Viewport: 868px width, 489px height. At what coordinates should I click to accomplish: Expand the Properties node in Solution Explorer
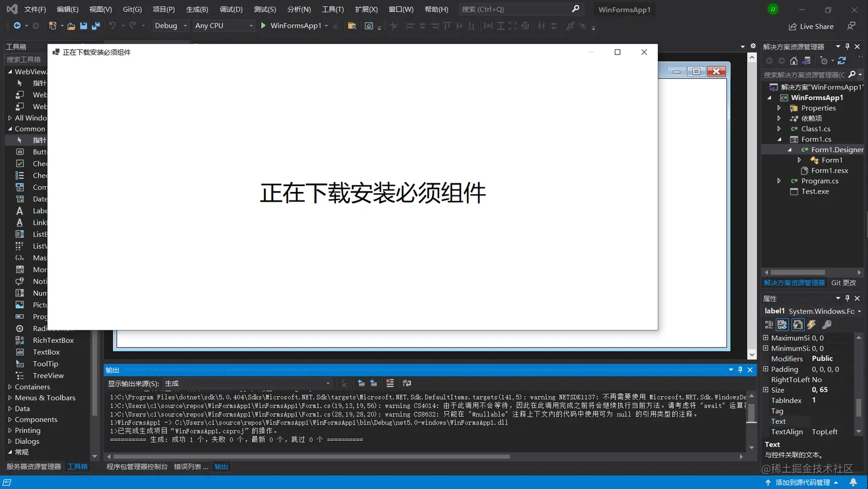[x=779, y=108]
